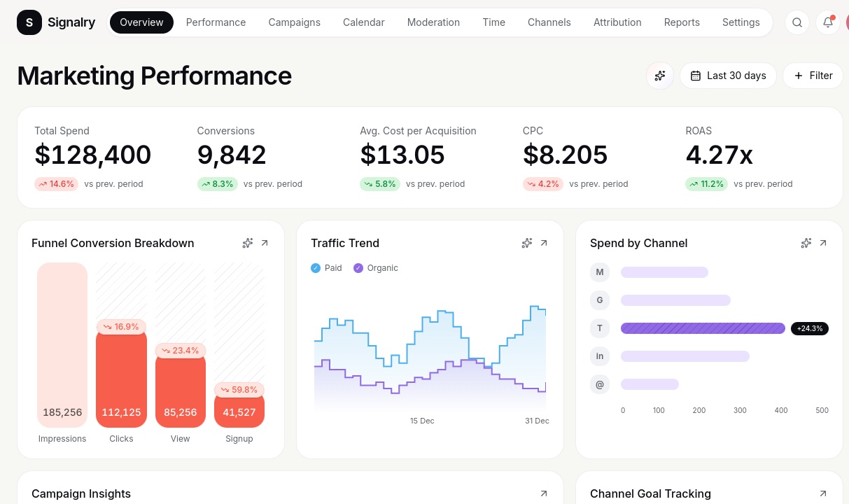Click the CPC value $8.205
This screenshot has width=849, height=504.
coord(566,155)
